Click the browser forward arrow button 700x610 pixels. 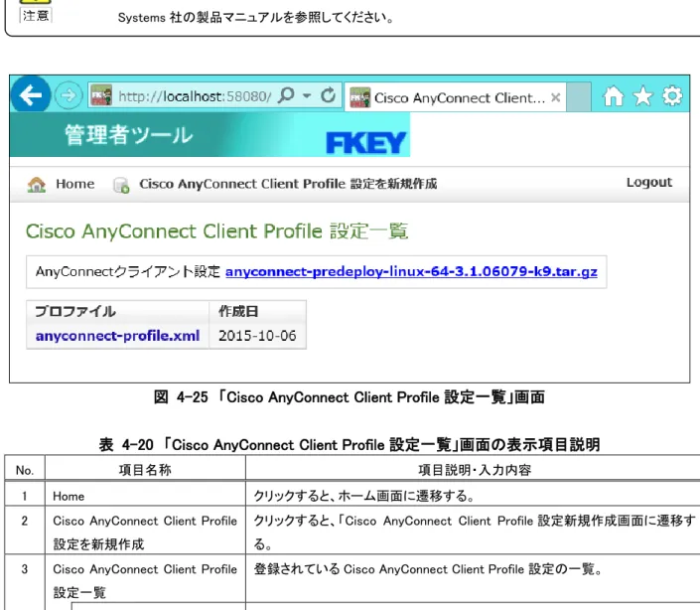pos(69,95)
